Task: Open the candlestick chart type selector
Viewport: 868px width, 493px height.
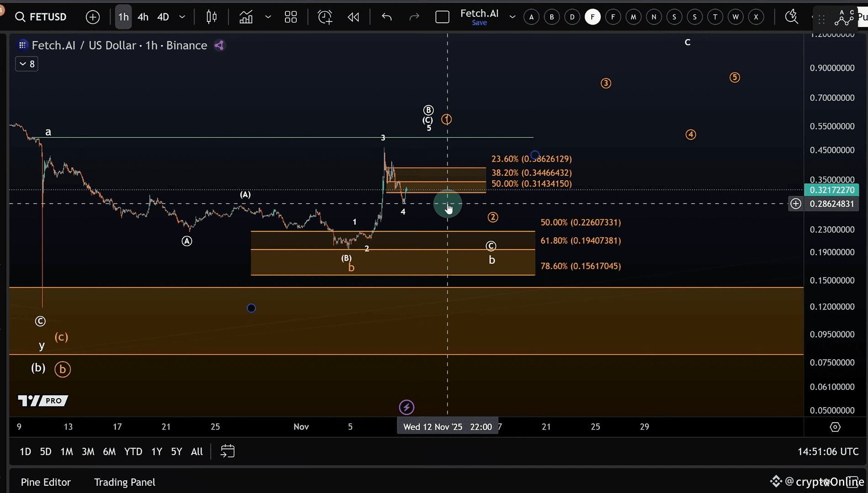Action: [211, 17]
